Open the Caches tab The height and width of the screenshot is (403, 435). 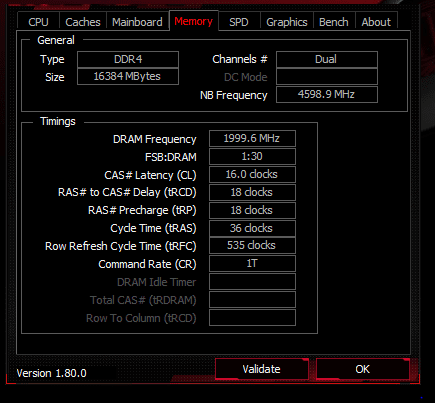(83, 22)
